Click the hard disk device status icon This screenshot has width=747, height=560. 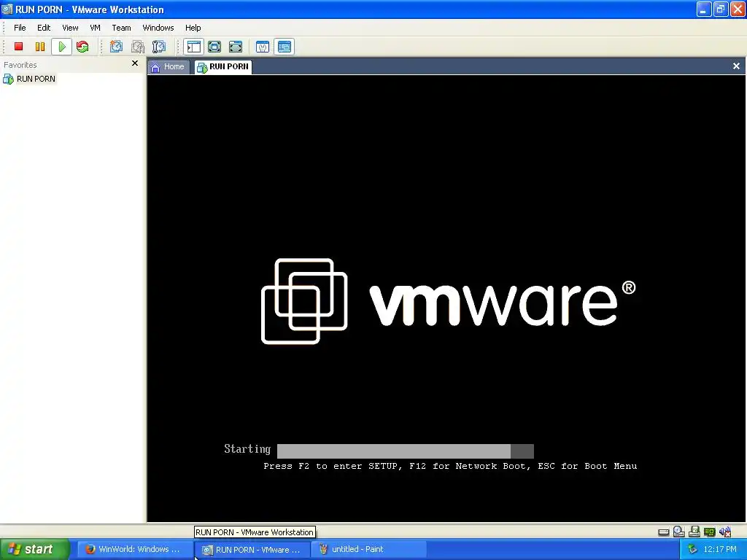pyautogui.click(x=664, y=532)
